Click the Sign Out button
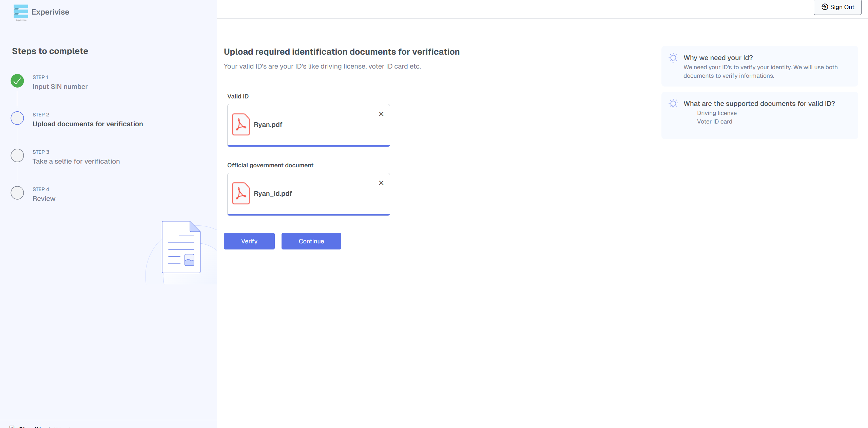This screenshot has width=868, height=428. [x=837, y=7]
